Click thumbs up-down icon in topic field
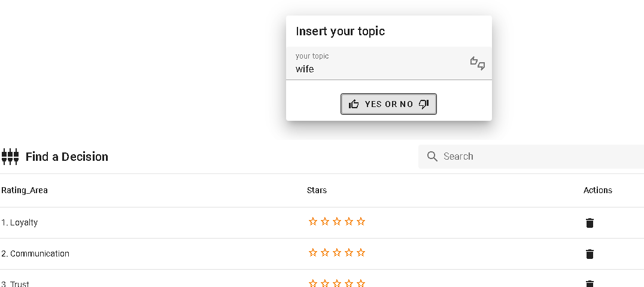644x287 pixels. 477,63
